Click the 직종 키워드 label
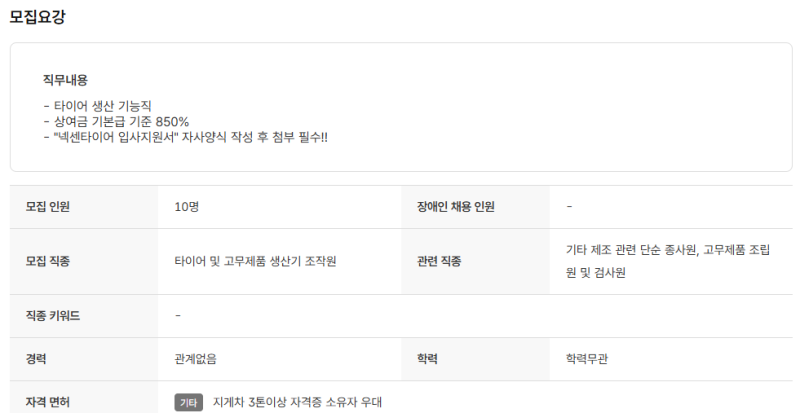The image size is (800, 413). point(53,315)
